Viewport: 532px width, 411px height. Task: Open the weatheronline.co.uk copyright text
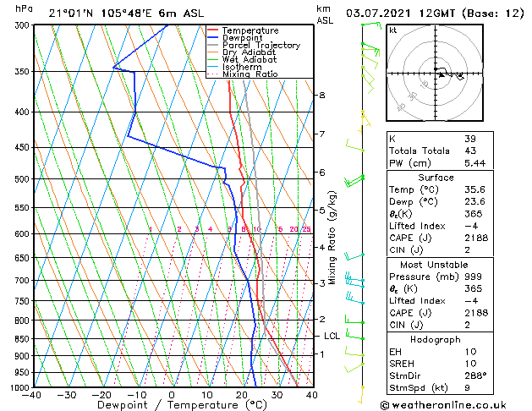coord(443,405)
